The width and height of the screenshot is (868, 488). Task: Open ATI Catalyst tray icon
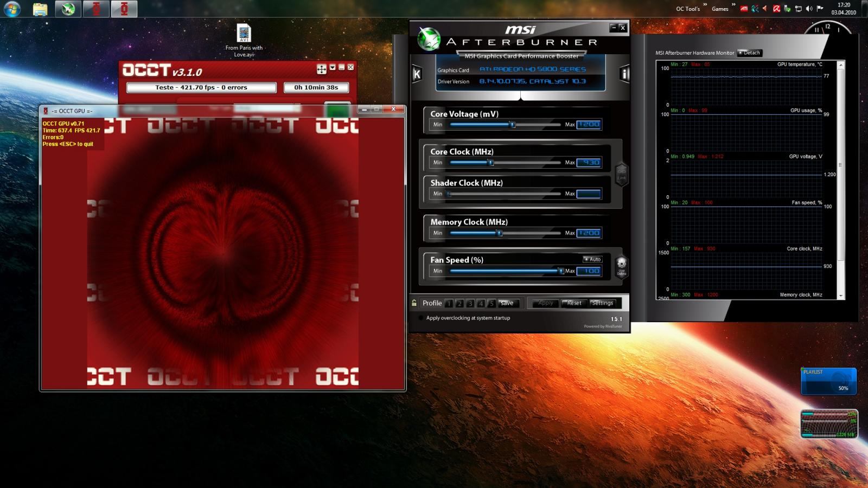click(744, 9)
